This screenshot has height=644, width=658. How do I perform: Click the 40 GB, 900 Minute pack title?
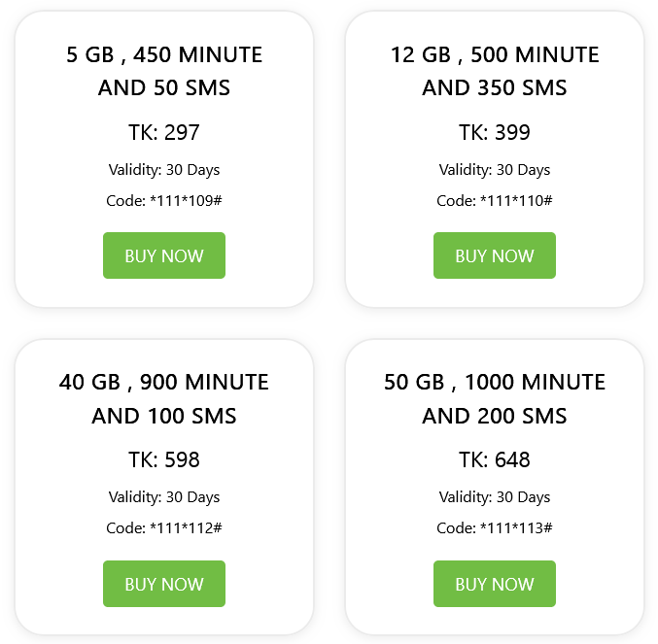tap(164, 399)
